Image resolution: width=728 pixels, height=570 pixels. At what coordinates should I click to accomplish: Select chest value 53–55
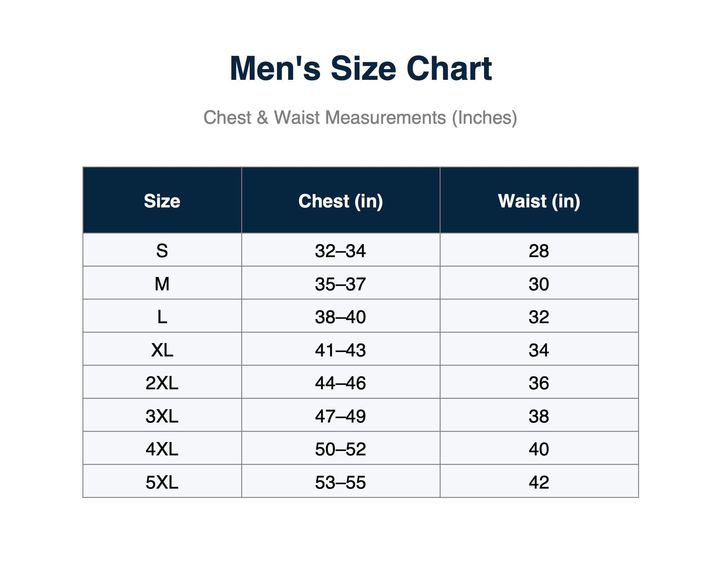pos(341,481)
